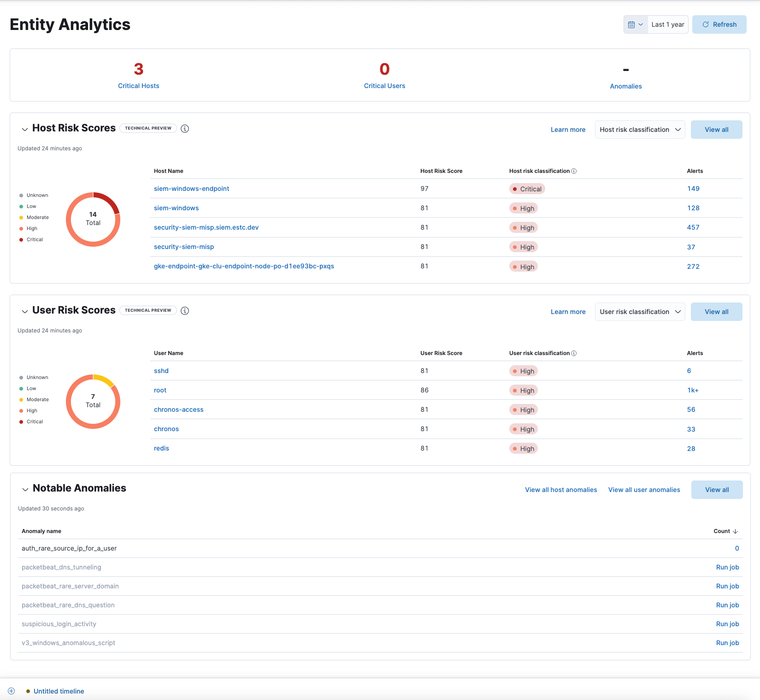Click View all in User Risk Scores

coord(716,312)
